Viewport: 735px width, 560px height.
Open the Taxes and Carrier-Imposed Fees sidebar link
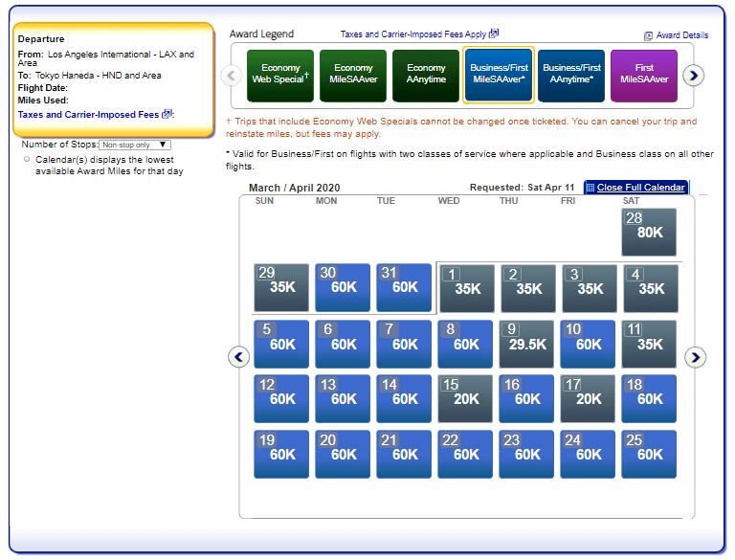(88, 115)
